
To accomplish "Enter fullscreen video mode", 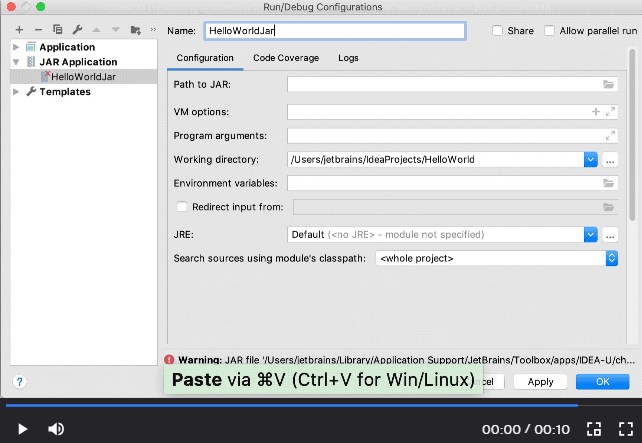I will click(x=626, y=429).
